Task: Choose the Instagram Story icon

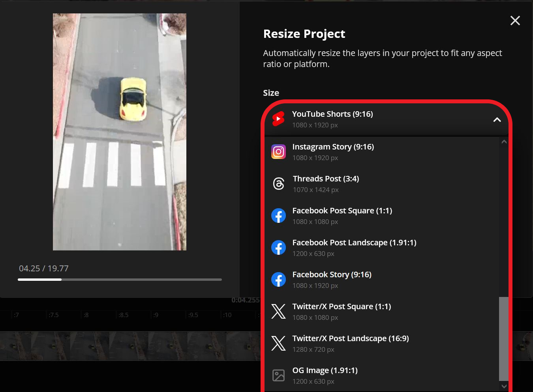Action: pyautogui.click(x=278, y=151)
